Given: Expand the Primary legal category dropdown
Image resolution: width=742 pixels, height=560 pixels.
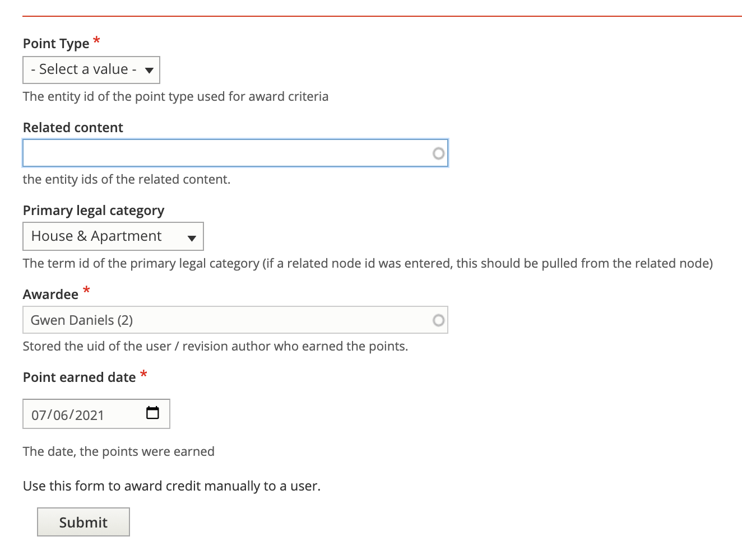Looking at the screenshot, I should coord(113,236).
